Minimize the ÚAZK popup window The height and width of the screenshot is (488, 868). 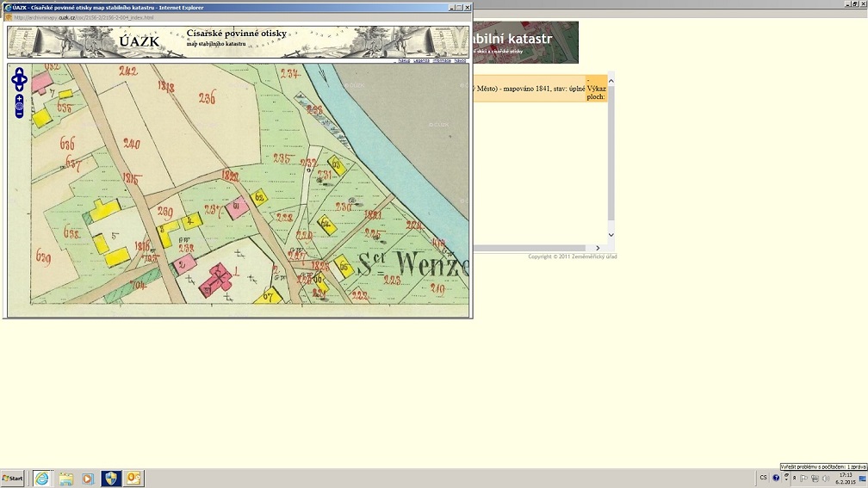click(452, 8)
